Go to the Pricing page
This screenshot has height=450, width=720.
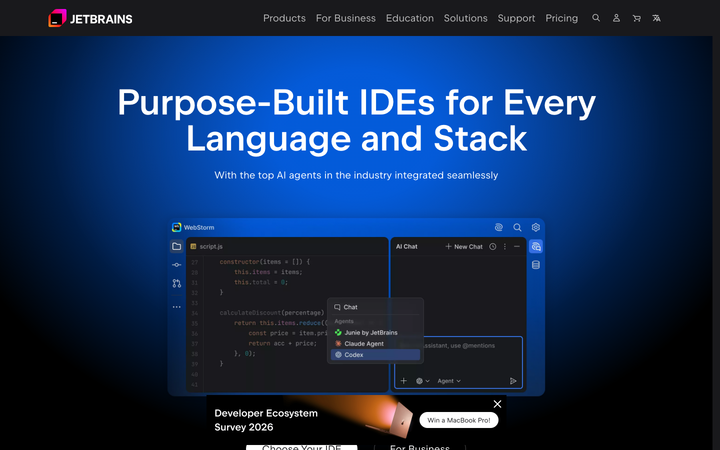point(562,18)
